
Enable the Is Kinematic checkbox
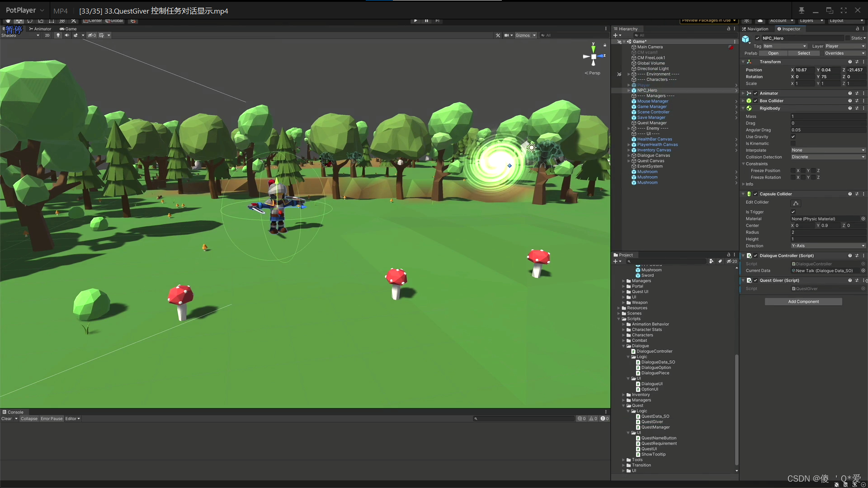click(793, 144)
